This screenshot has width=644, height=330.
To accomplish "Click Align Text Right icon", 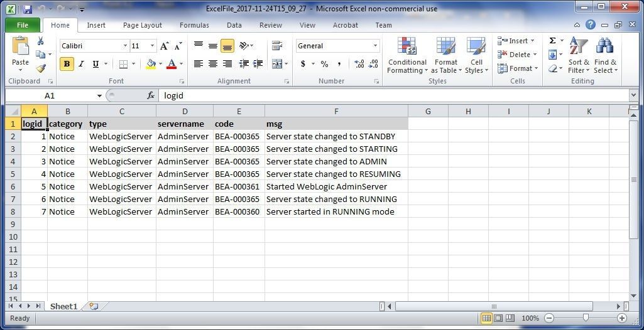I will point(227,63).
